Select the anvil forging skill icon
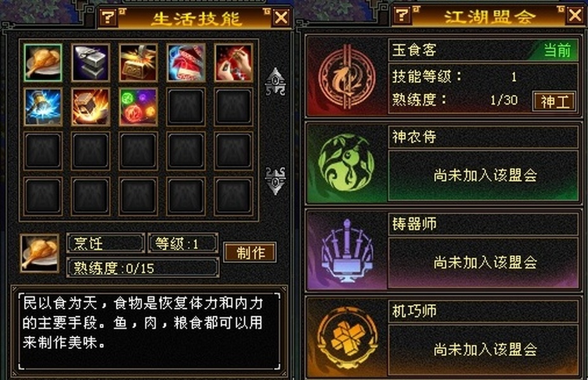The height and width of the screenshot is (380, 588). tap(91, 63)
